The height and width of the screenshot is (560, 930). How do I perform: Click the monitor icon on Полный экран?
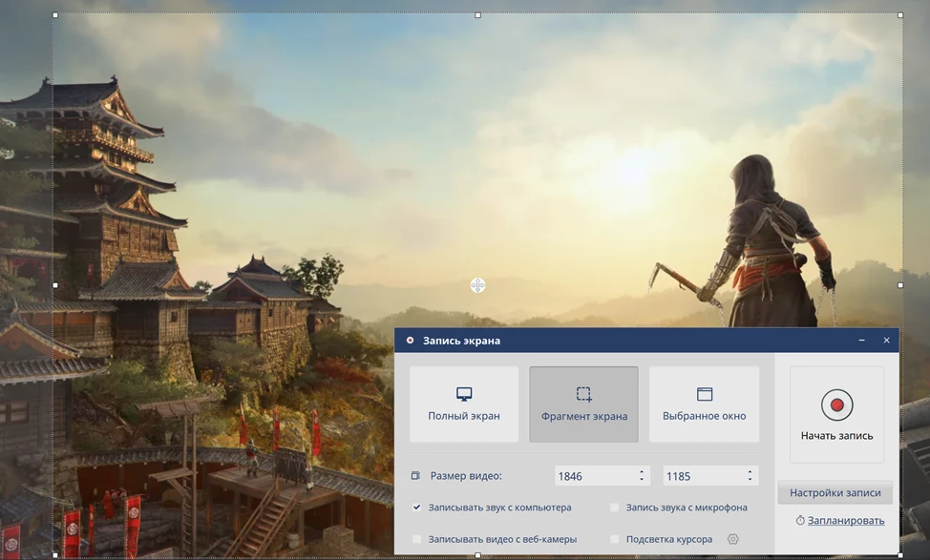coord(464,394)
